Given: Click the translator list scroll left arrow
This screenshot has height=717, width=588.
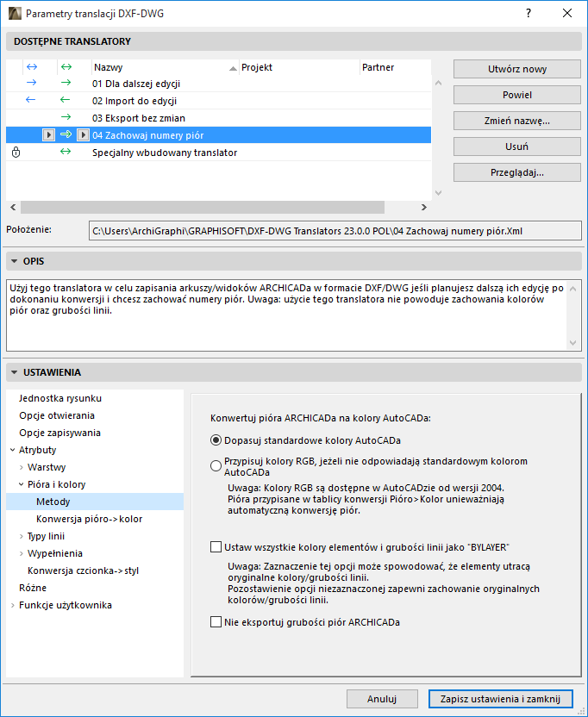Looking at the screenshot, I should pyautogui.click(x=13, y=207).
